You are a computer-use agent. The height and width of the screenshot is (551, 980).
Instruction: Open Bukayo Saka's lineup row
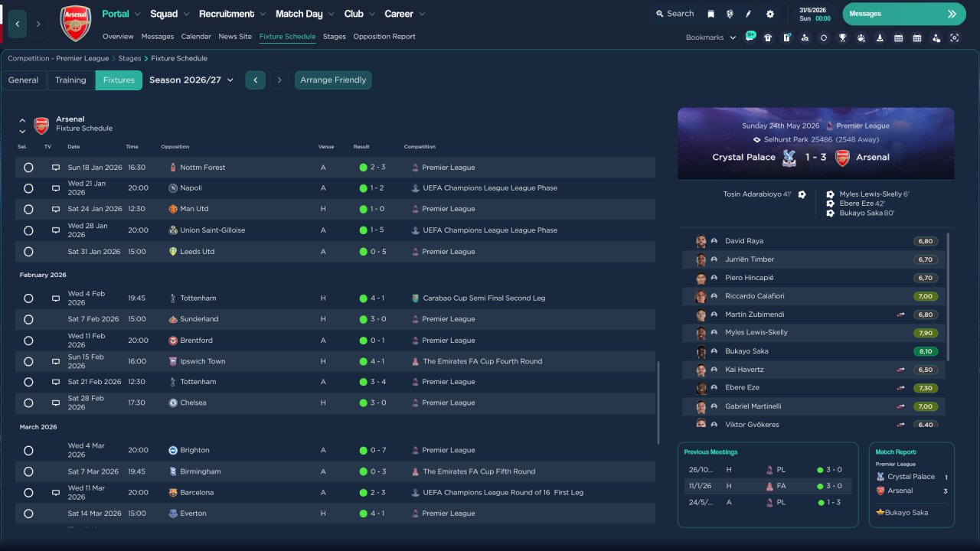pos(815,351)
